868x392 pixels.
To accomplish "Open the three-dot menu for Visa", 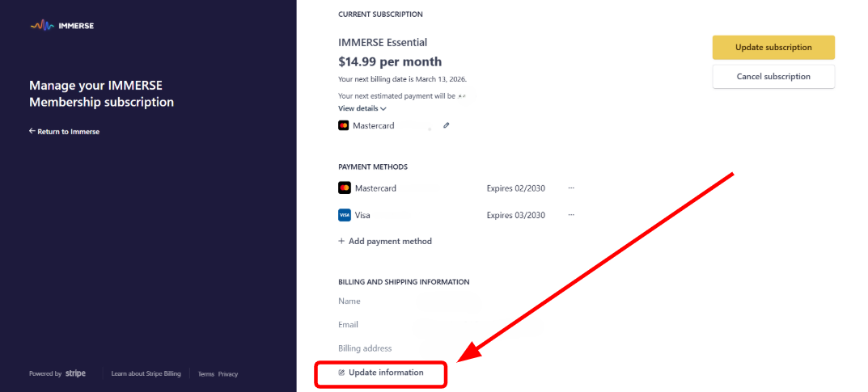I will coord(571,216).
